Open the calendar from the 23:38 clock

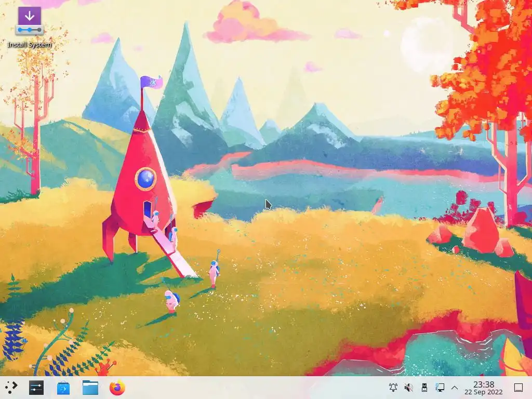pyautogui.click(x=484, y=388)
